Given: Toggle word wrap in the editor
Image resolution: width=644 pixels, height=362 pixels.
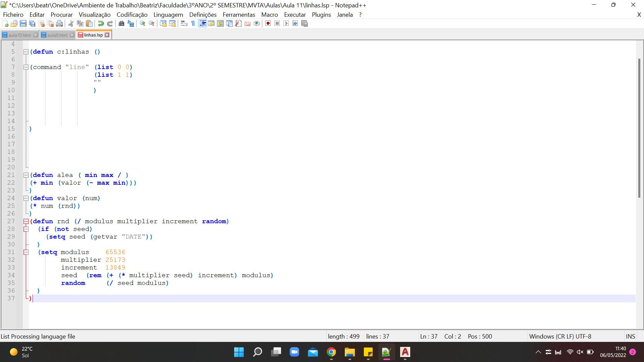Looking at the screenshot, I should pos(184,23).
